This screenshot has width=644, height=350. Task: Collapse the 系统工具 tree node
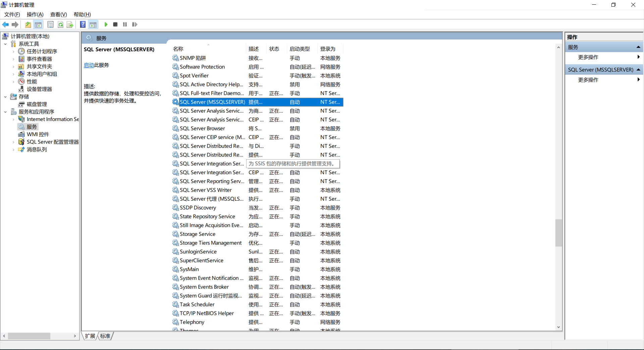(x=5, y=44)
